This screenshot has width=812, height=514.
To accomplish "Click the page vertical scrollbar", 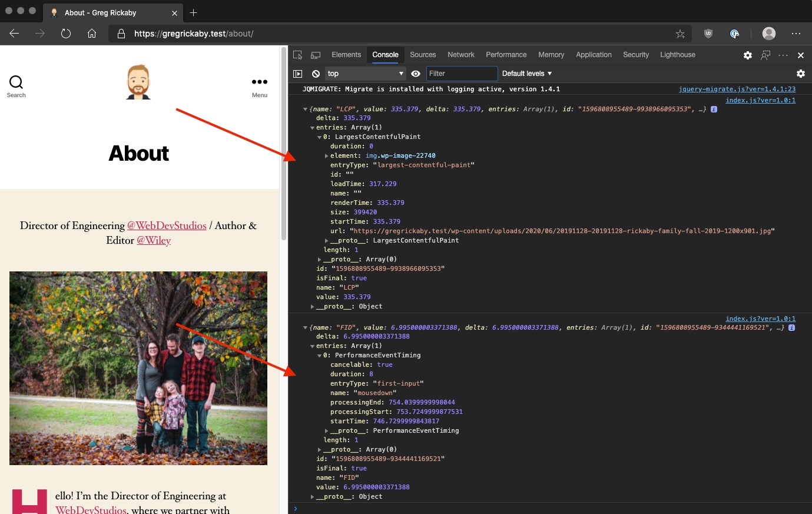I will [x=283, y=144].
